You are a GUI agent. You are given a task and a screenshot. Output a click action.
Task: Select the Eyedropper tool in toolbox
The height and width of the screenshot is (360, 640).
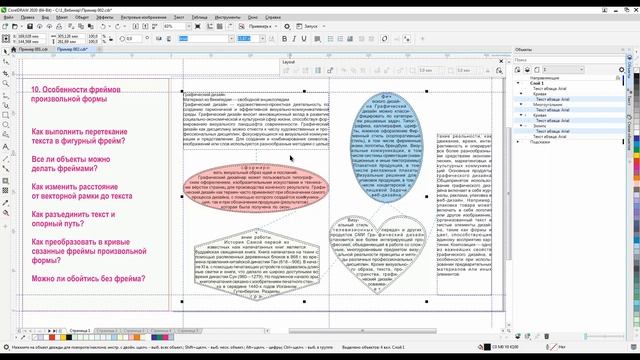pyautogui.click(x=6, y=202)
